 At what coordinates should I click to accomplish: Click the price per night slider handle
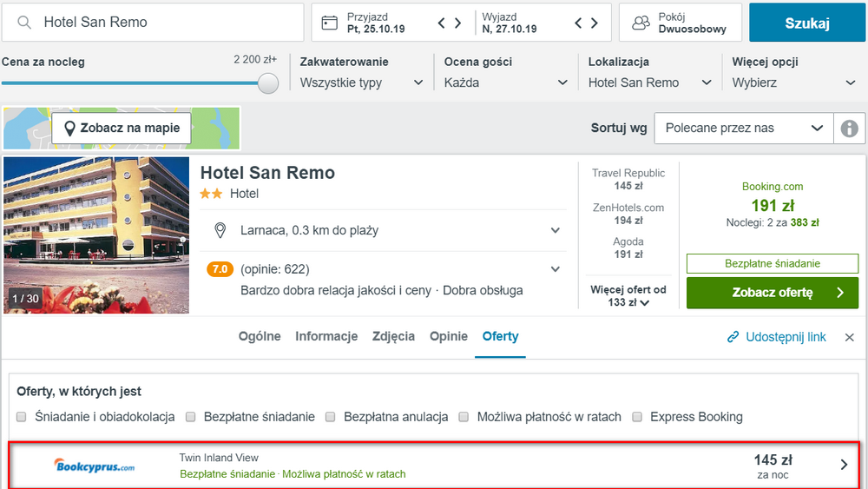[269, 83]
